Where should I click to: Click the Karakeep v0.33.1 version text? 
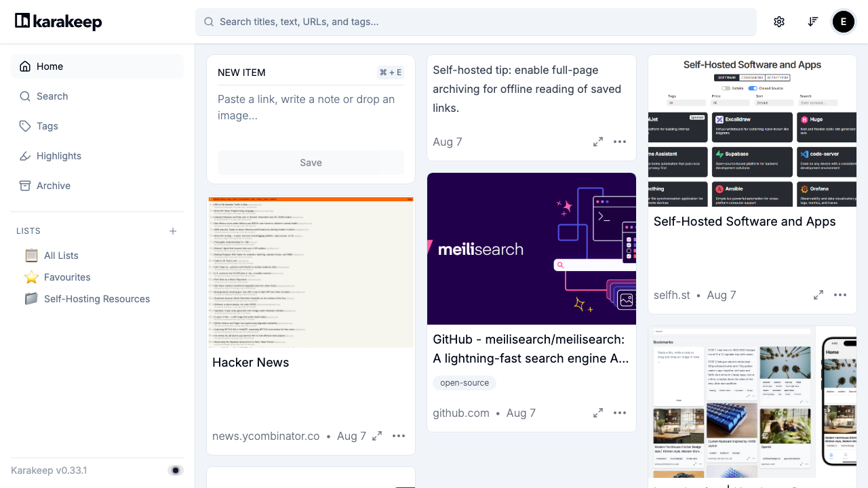point(49,470)
